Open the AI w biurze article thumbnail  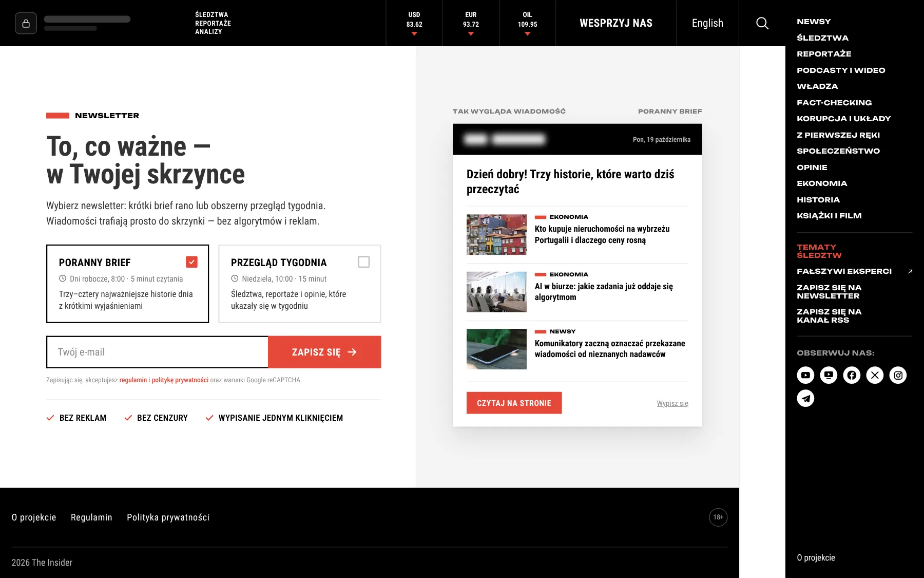pos(496,292)
